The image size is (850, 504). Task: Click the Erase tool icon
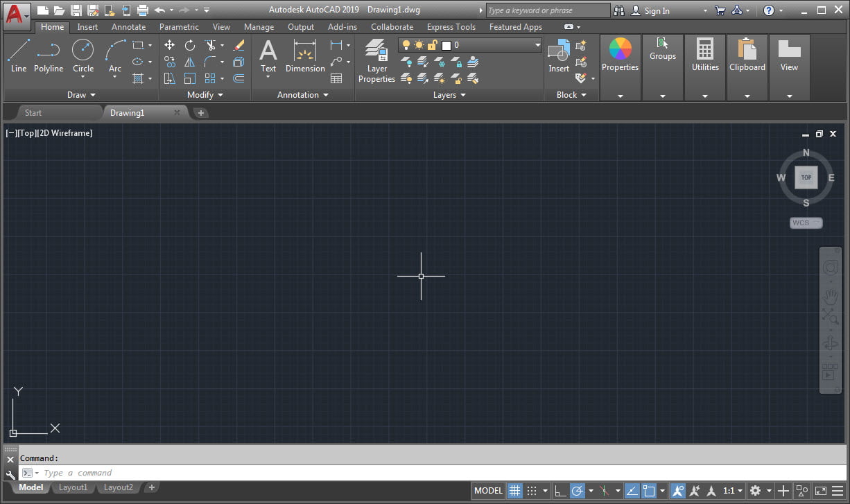(238, 45)
